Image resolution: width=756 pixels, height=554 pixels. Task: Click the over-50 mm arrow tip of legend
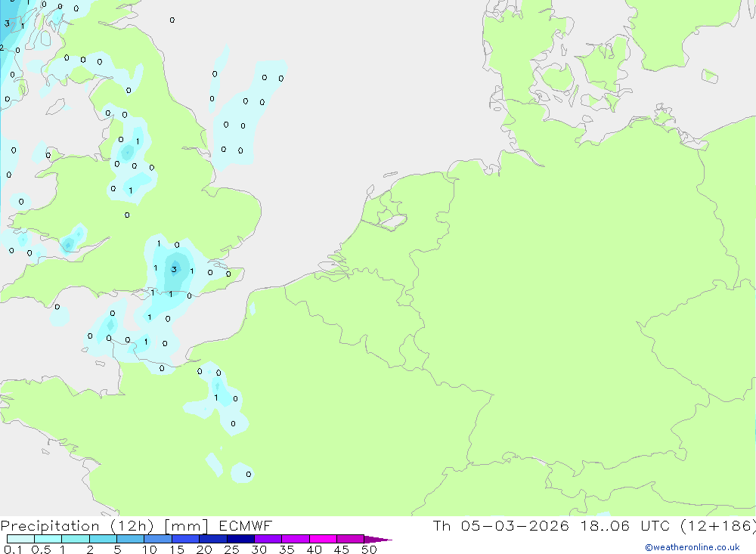(x=378, y=540)
